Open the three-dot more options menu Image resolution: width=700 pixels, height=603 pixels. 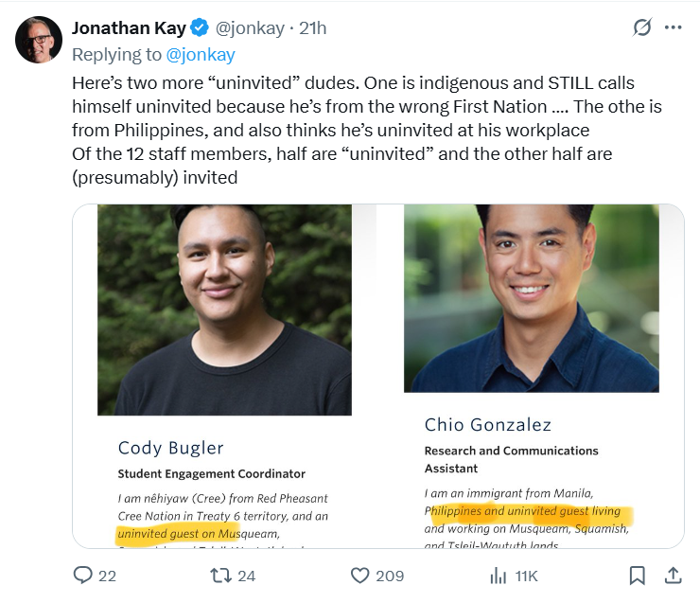[x=674, y=27]
